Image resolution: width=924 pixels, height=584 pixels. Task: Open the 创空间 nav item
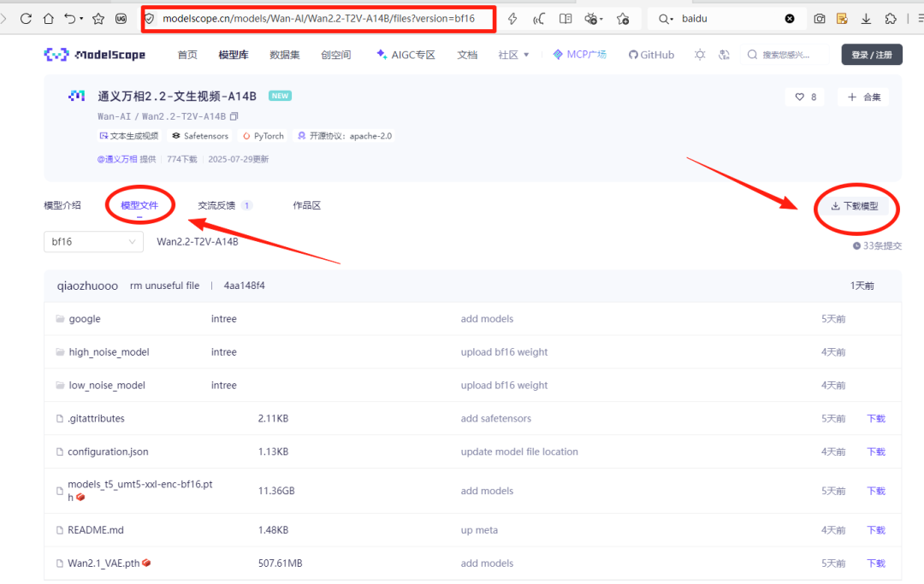(x=336, y=55)
